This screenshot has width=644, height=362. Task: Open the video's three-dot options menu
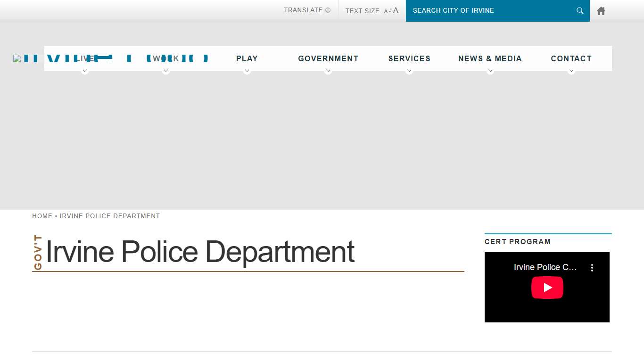point(592,267)
